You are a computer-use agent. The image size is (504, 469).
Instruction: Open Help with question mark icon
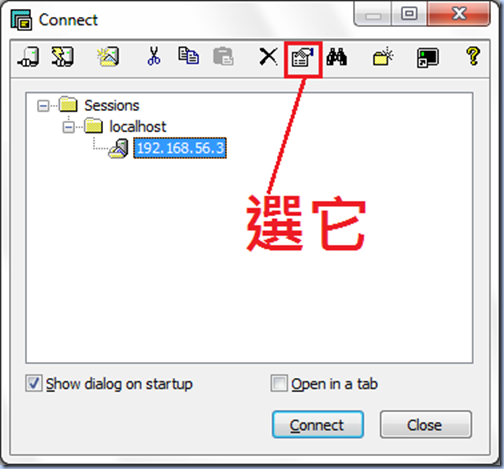pyautogui.click(x=473, y=56)
